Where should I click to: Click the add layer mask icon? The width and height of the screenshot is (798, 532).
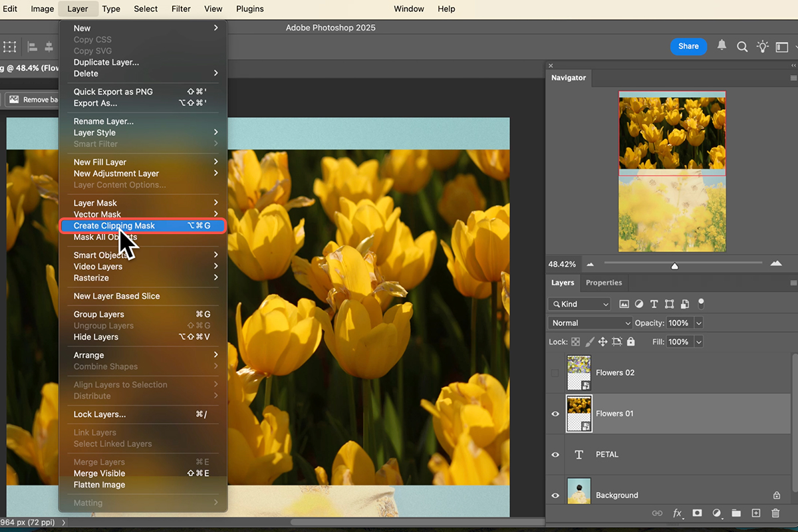[697, 513]
